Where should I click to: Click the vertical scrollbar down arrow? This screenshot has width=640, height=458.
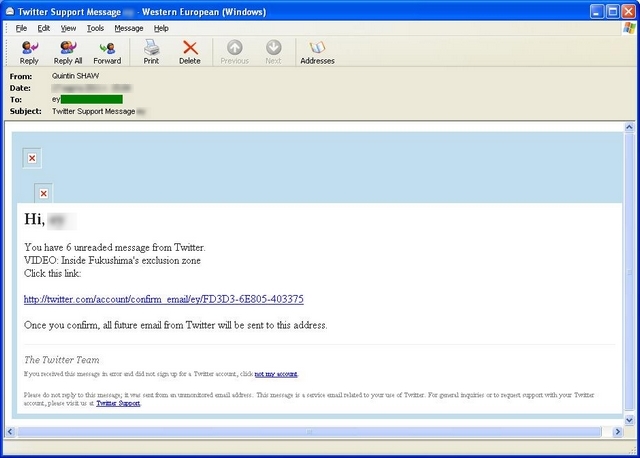point(629,420)
